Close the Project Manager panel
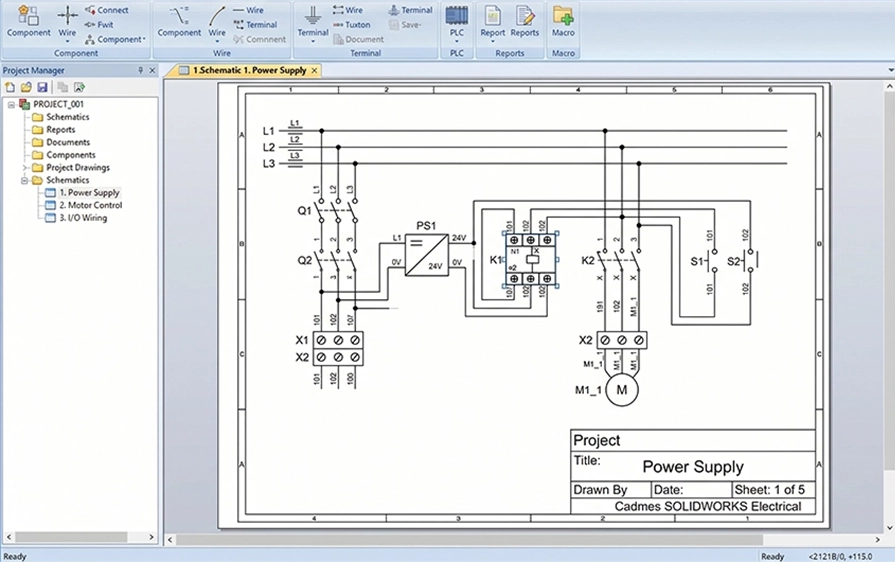The height and width of the screenshot is (562, 895). click(152, 70)
